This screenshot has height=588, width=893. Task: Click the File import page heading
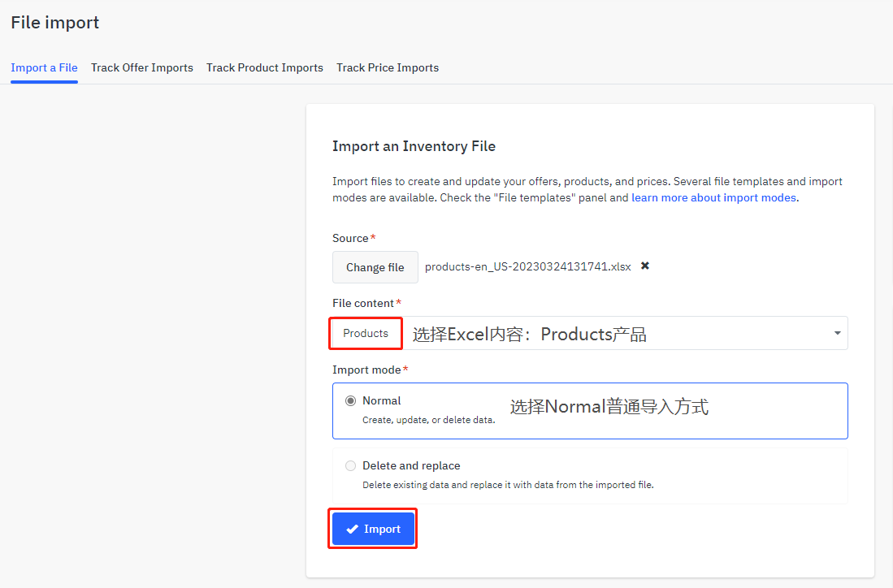[x=55, y=23]
